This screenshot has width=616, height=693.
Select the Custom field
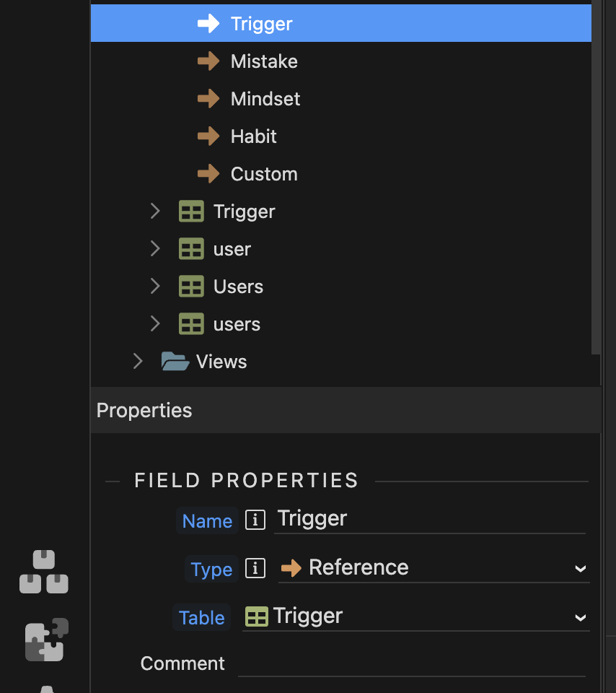click(x=264, y=174)
